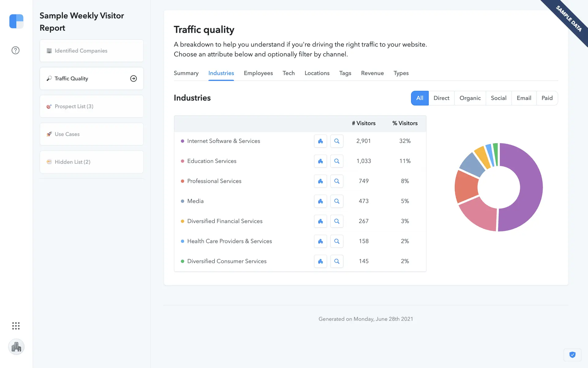Click magnifier icon in Media row
The image size is (588, 368).
337,201
